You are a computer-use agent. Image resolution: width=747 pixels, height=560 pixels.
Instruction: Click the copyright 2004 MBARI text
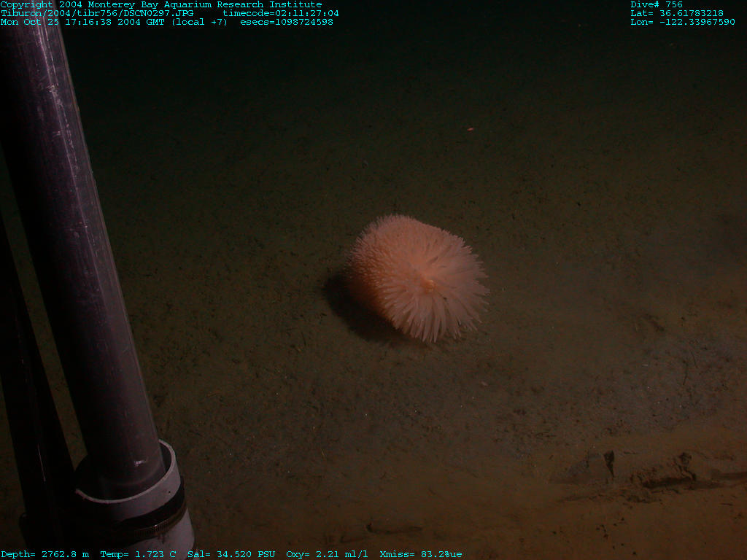click(x=160, y=4)
